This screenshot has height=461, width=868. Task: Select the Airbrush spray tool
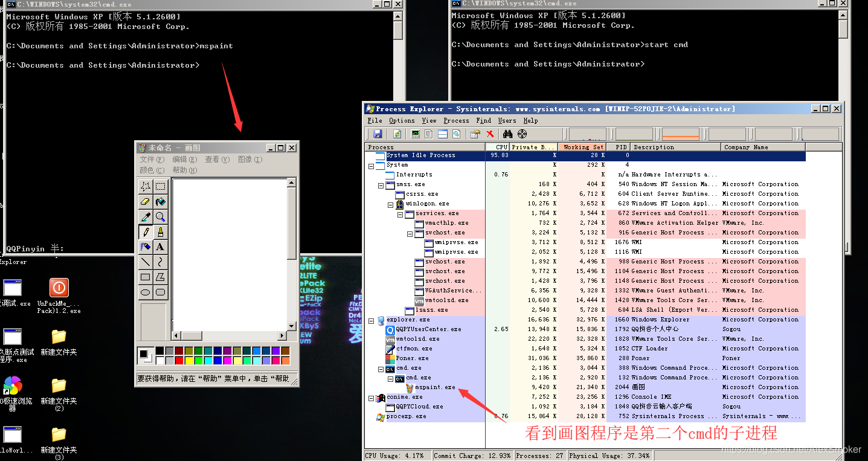(145, 247)
